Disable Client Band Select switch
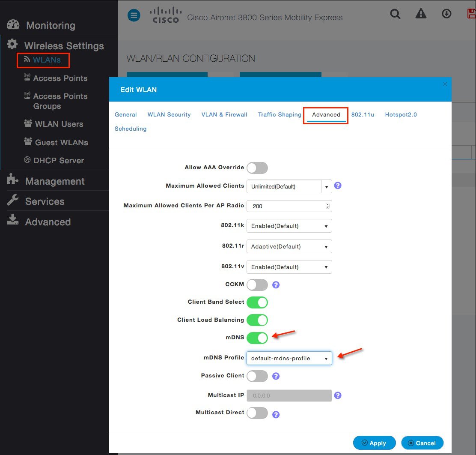 (257, 302)
